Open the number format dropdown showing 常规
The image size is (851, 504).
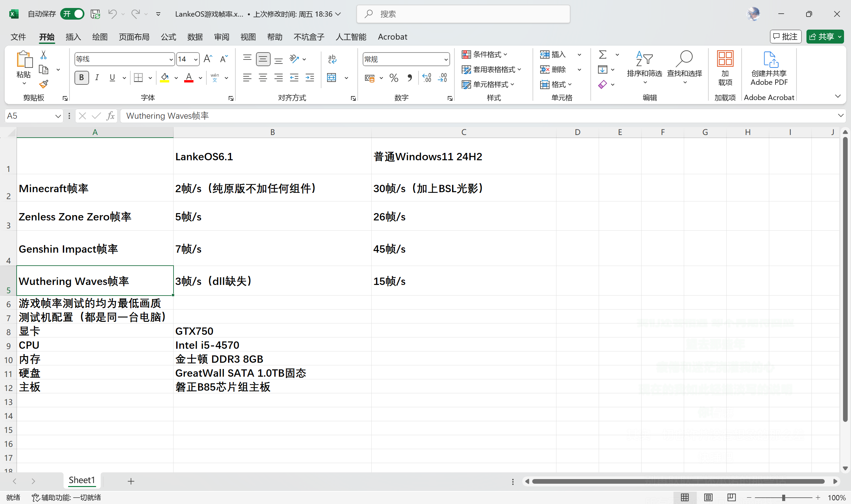click(x=445, y=60)
